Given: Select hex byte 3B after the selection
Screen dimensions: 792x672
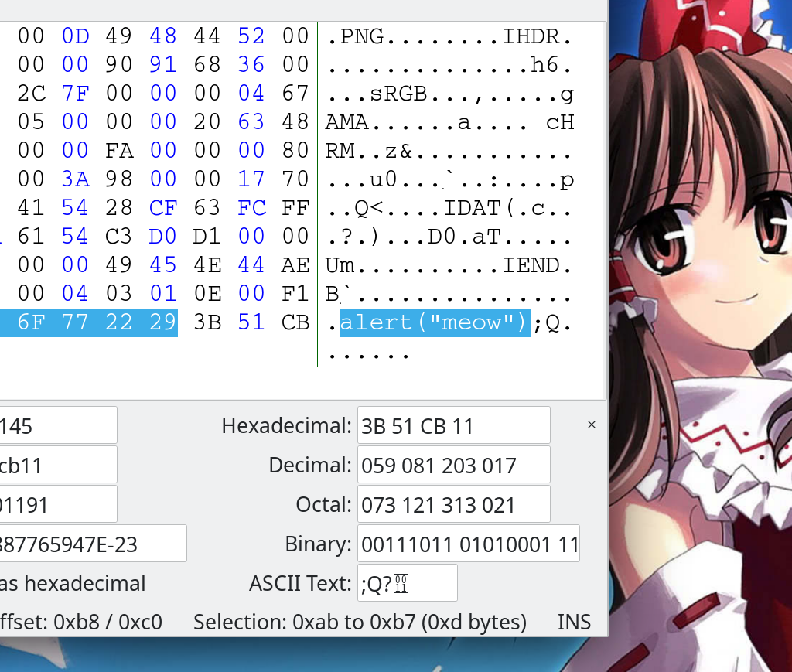Looking at the screenshot, I should tap(207, 322).
